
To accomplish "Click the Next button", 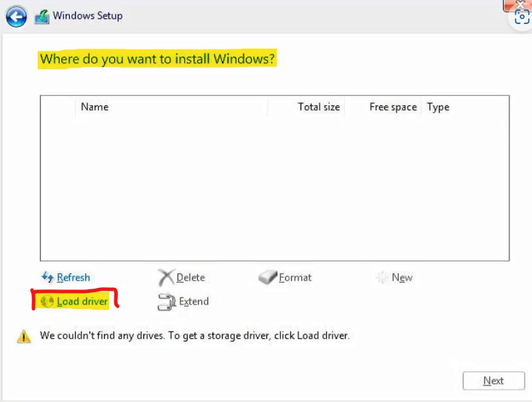I will [493, 381].
